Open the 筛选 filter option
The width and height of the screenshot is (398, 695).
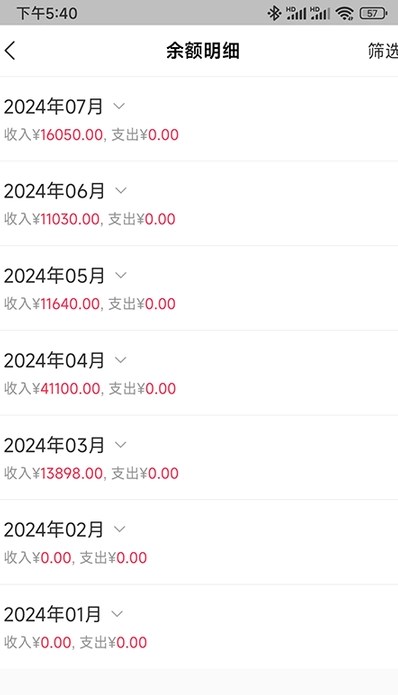382,51
